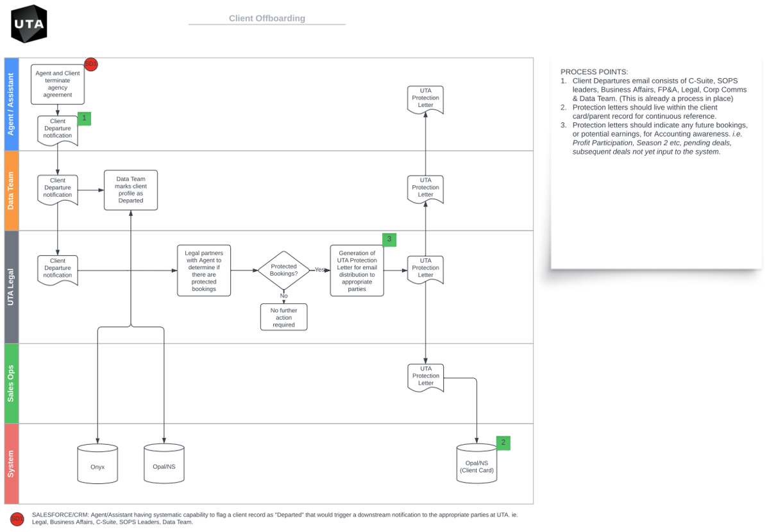This screenshot has height=532, width=769.
Task: Click the Agent / Assistant swimlane label
Action: [11, 103]
